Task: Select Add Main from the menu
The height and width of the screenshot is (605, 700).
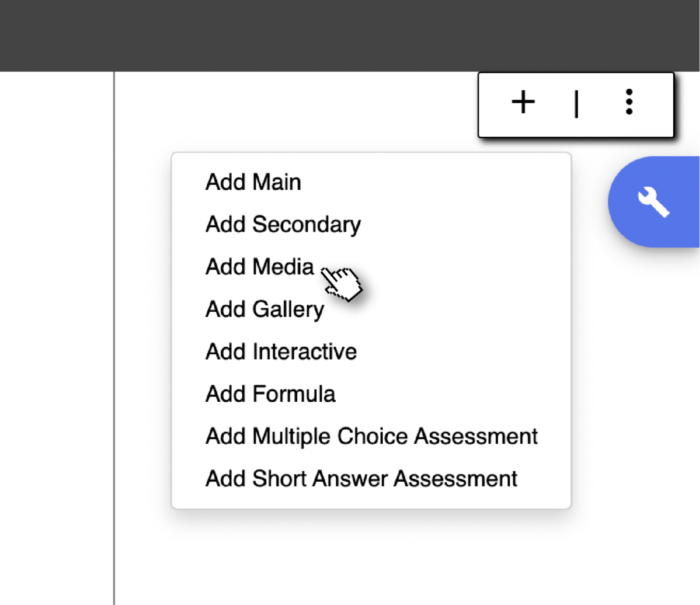Action: 253,182
